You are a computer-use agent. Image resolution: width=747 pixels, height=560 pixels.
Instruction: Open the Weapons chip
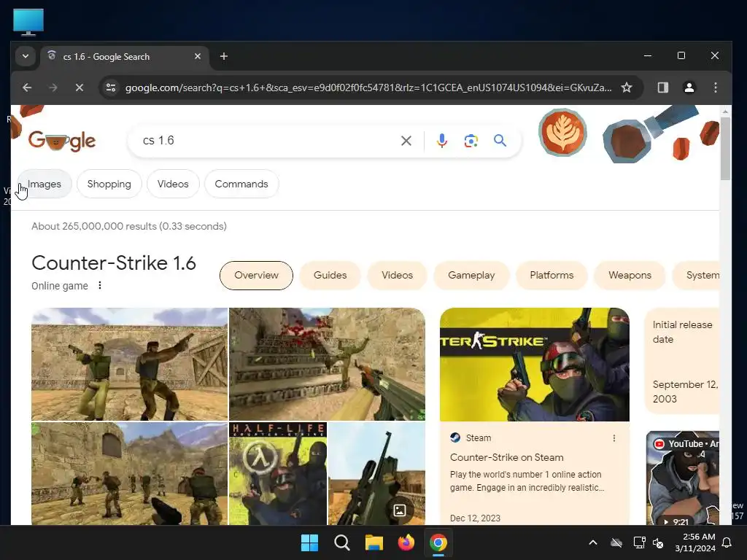[x=630, y=275]
